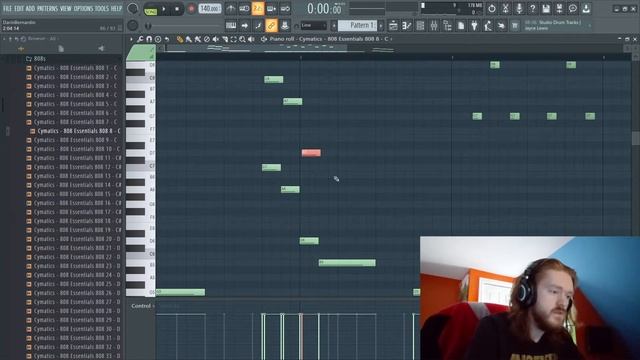Open piano roll target channel selector
This screenshot has height=360, width=640.
329,39
